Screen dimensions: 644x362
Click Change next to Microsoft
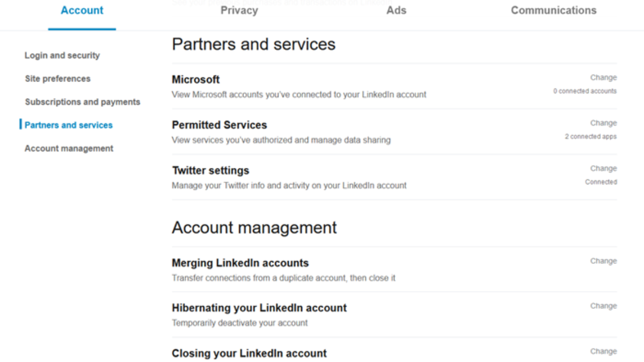[x=603, y=78]
